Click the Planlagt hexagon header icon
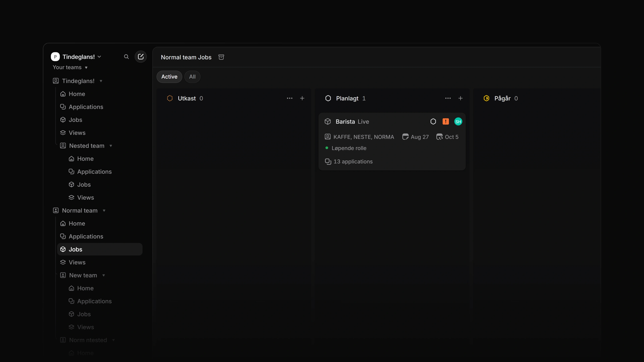The width and height of the screenshot is (644, 362). click(328, 98)
